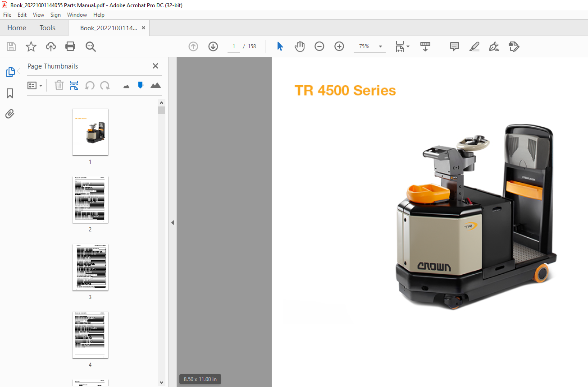Rotate pages clockwise
The width and height of the screenshot is (588, 387).
click(105, 85)
